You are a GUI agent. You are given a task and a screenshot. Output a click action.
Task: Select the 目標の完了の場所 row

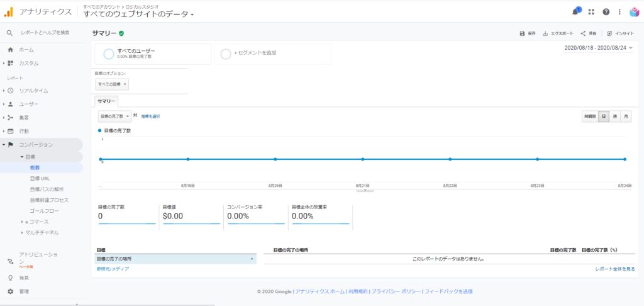pyautogui.click(x=176, y=259)
